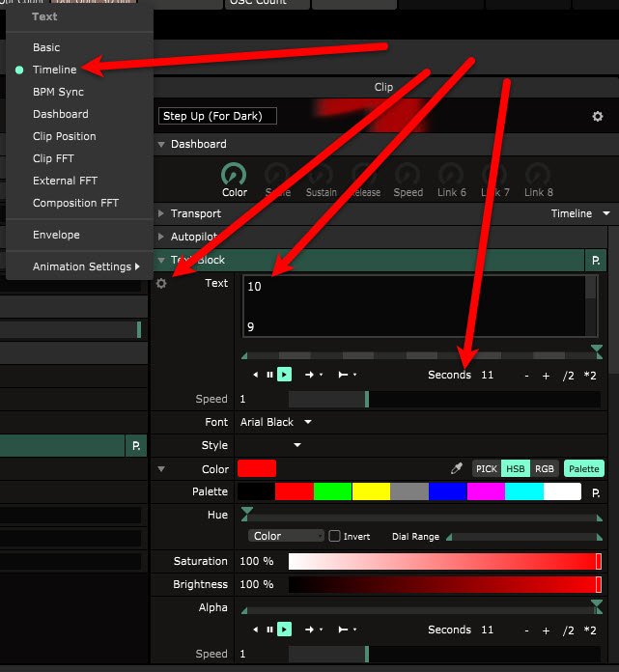This screenshot has width=619, height=672.
Task: Open clip settings gear next to clip name
Action: pos(598,117)
